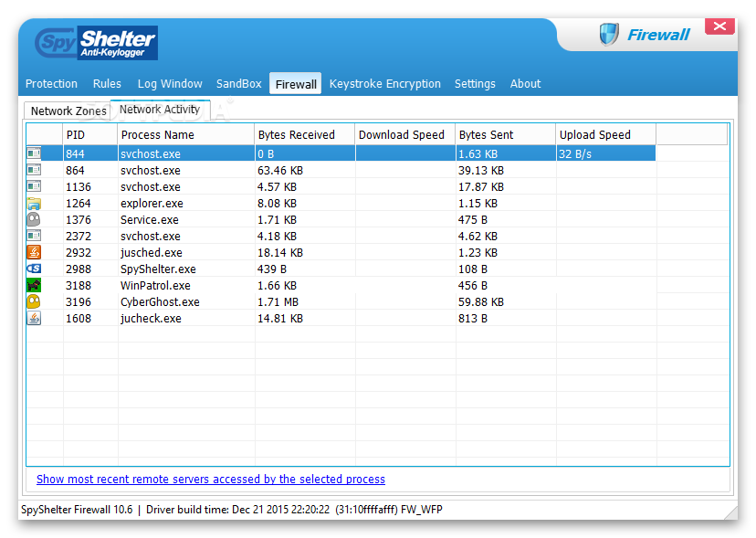This screenshot has width=756, height=538.
Task: Click the 813 B bytes sent value
Action: tap(473, 318)
